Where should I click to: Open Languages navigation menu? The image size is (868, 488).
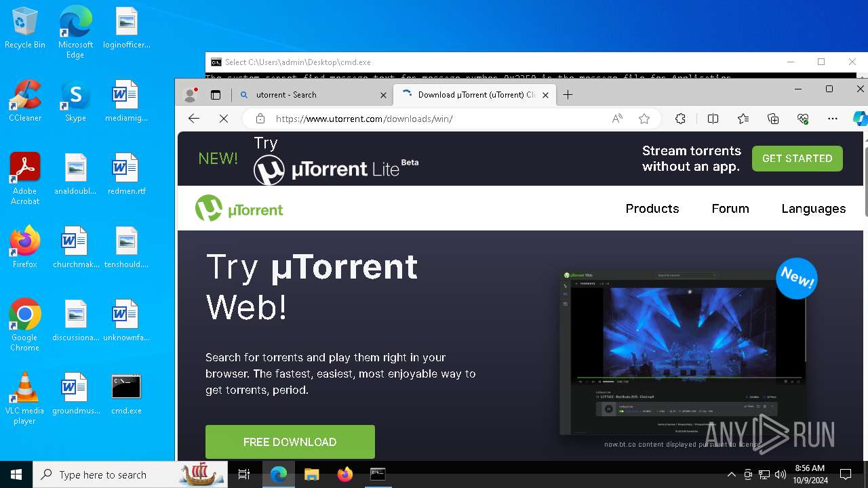click(x=814, y=209)
